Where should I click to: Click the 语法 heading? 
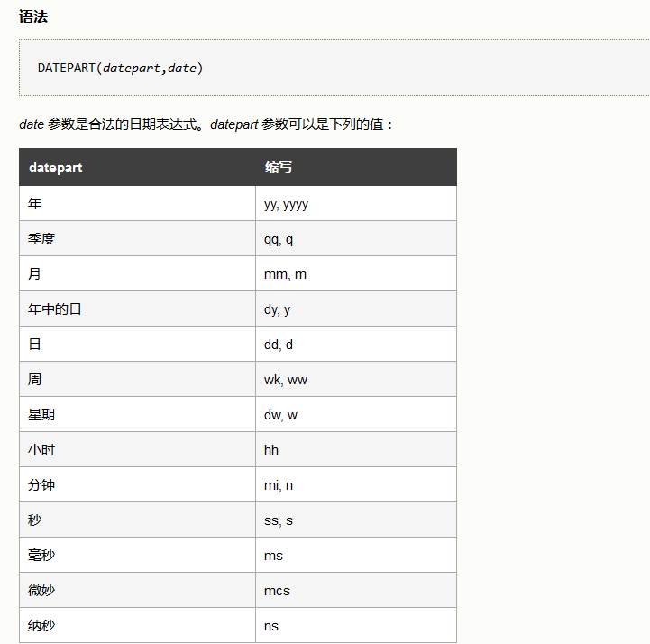point(33,17)
